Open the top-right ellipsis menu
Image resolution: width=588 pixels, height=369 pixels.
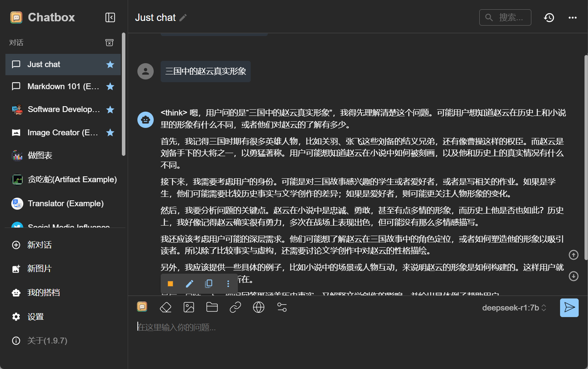(x=572, y=17)
